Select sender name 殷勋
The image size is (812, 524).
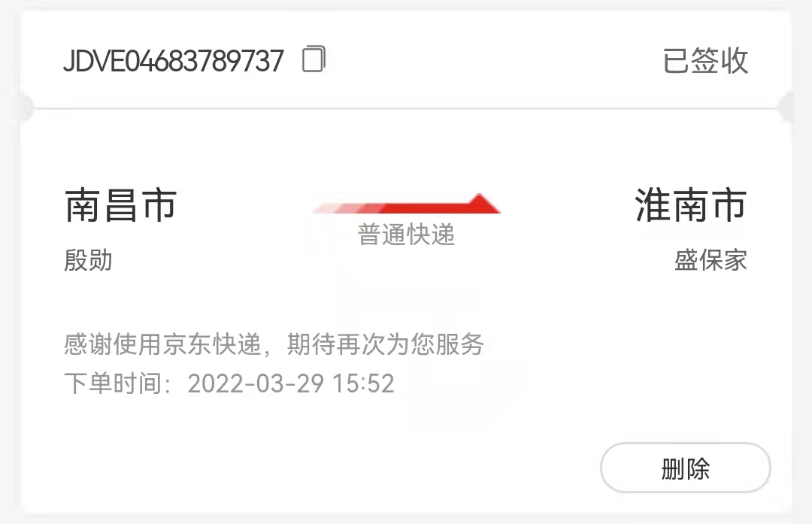[x=88, y=260]
